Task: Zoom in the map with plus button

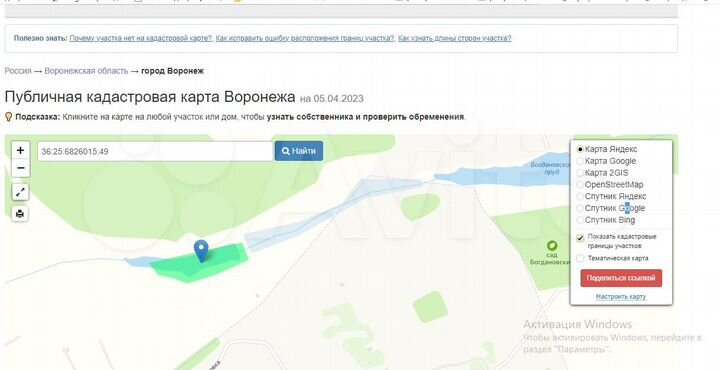Action: (20, 150)
